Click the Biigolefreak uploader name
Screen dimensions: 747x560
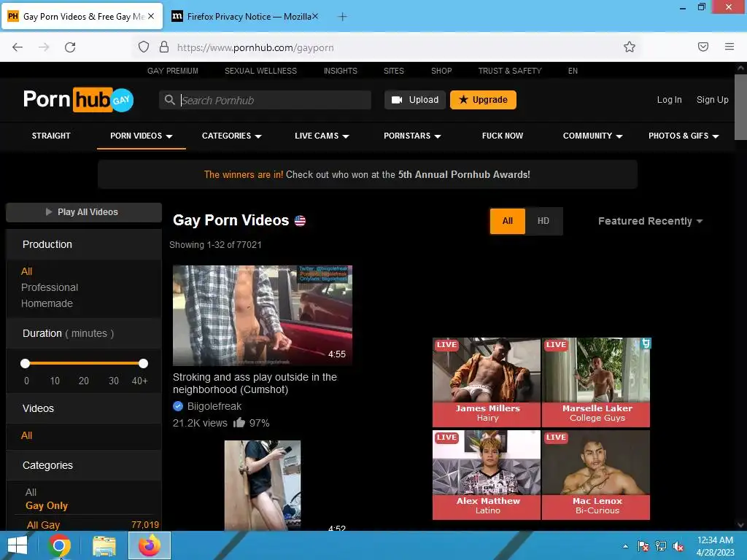click(214, 406)
